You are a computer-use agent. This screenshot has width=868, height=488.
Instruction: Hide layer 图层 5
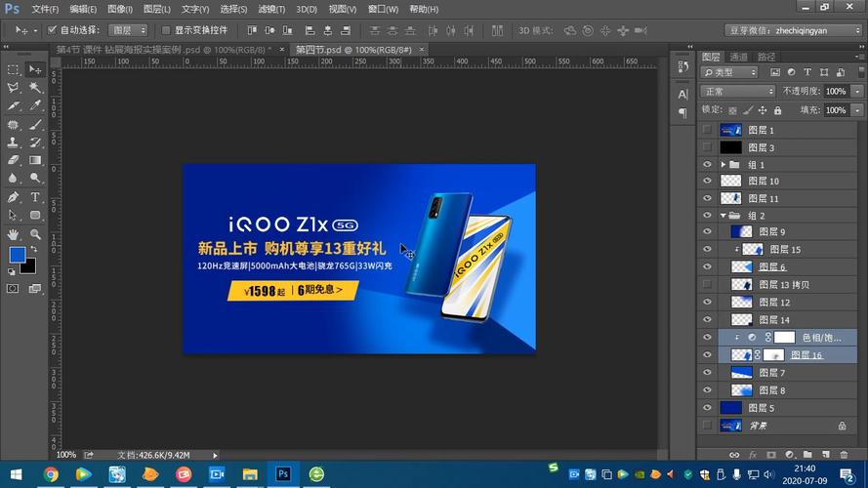[x=707, y=408]
